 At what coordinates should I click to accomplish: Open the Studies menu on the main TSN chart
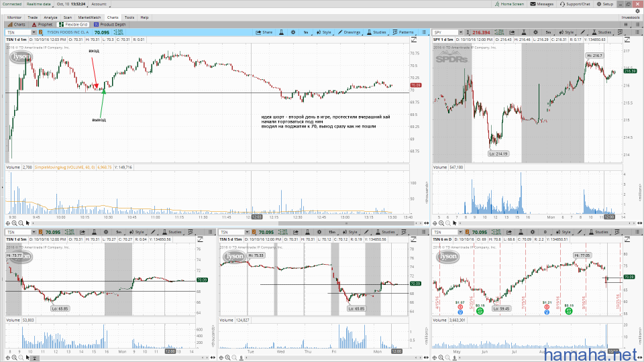tap(376, 32)
